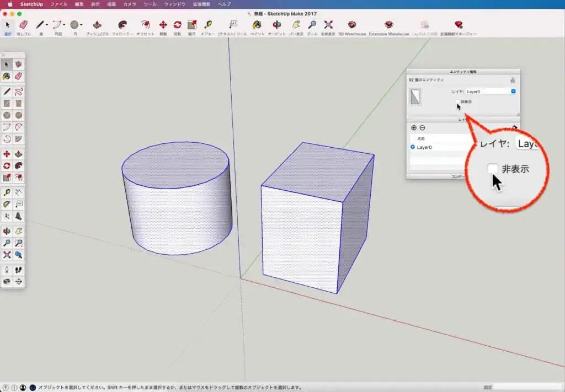Set Layer0 as the active layer radio
Viewport: 565px width, 392px height.
(x=413, y=147)
